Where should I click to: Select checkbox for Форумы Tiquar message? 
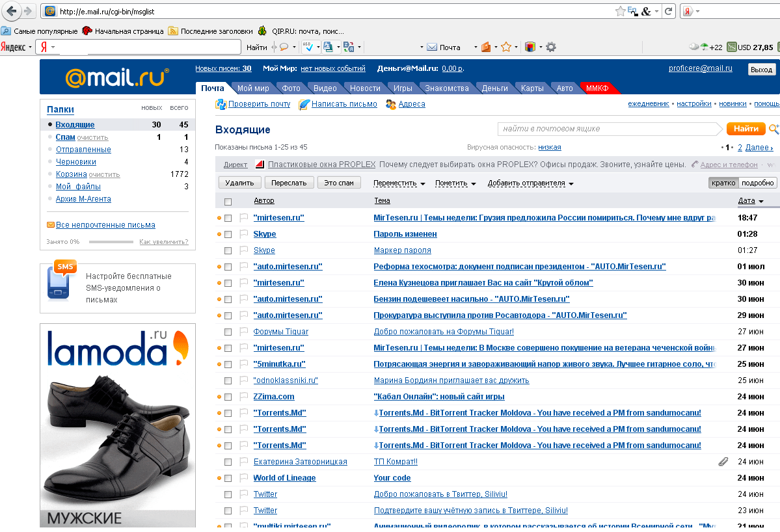[228, 332]
